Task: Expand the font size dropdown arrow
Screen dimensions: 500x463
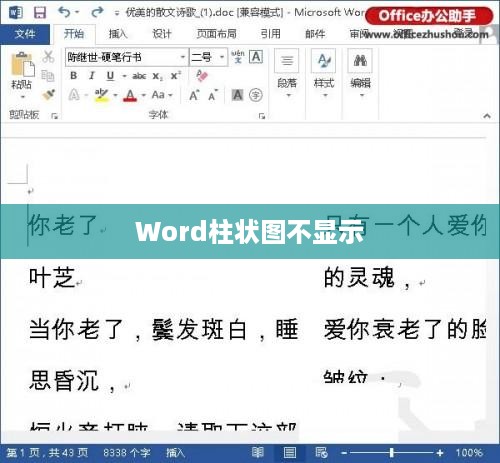Action: 222,57
